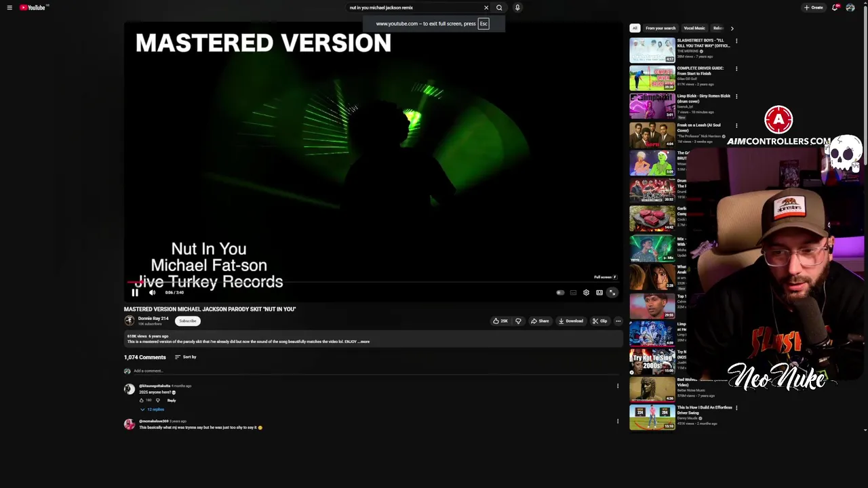Open the YouTube hamburger guide menu
Viewport: 868px width, 488px height.
9,7
